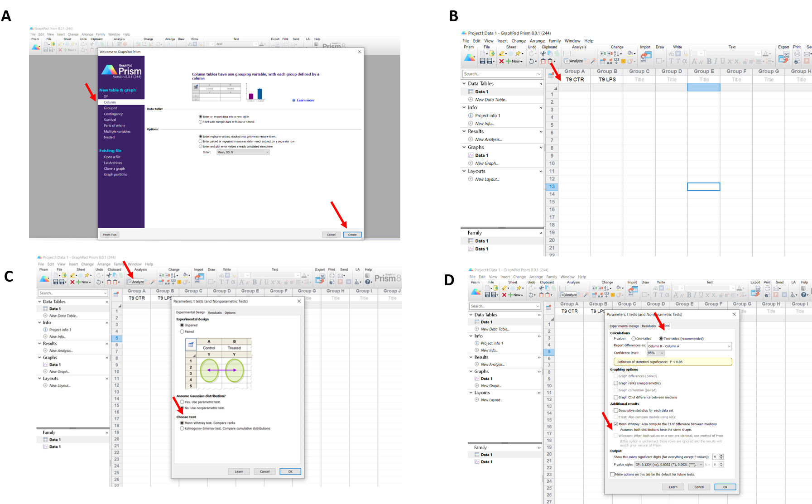Screen dimensions: 812x504
Task: Check 'Descriptive statistics for each data set' in panel D
Action: [x=616, y=410]
